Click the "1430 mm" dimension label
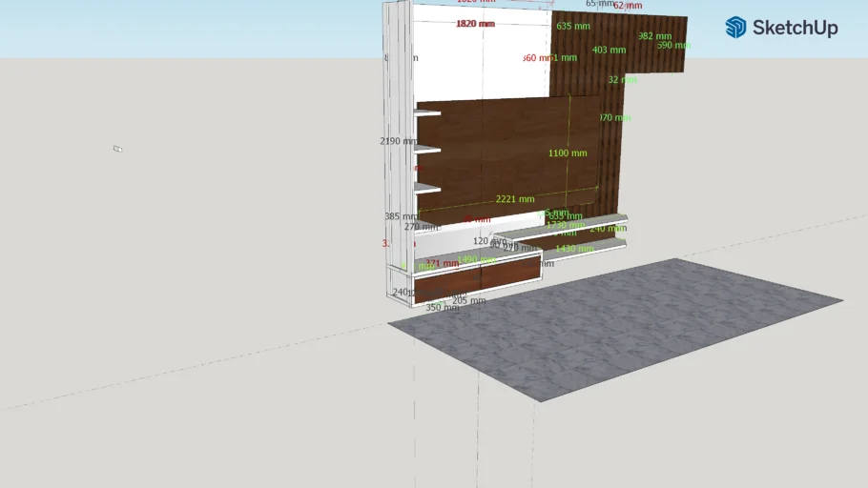The image size is (868, 488). tap(574, 249)
